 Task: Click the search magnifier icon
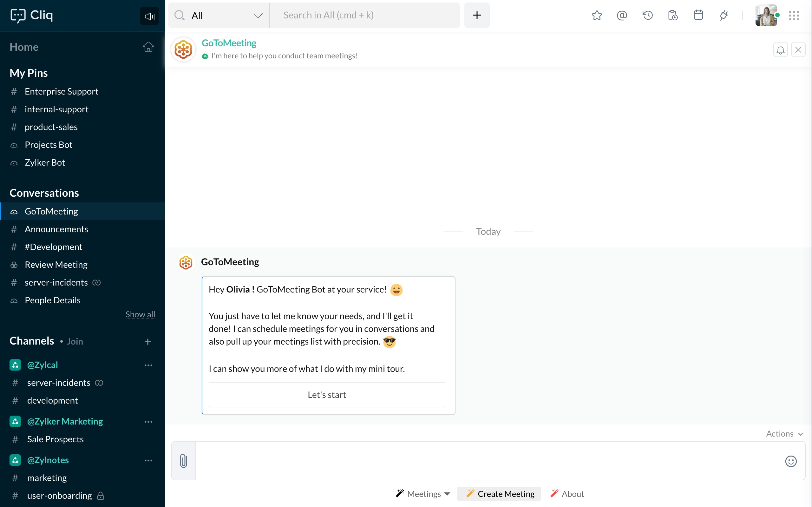[180, 15]
